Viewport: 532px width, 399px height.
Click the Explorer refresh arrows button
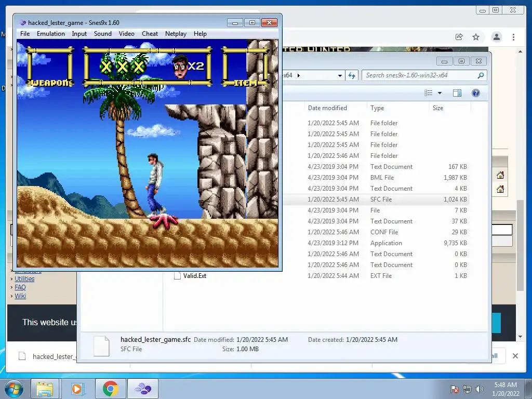coord(352,75)
